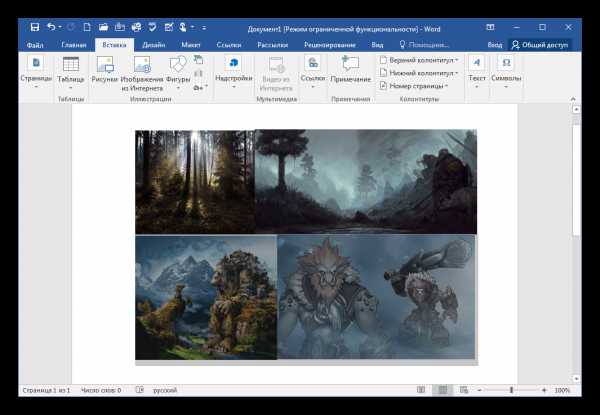
Task: Collapse the ribbon with the chevron arrow
Action: (x=573, y=99)
